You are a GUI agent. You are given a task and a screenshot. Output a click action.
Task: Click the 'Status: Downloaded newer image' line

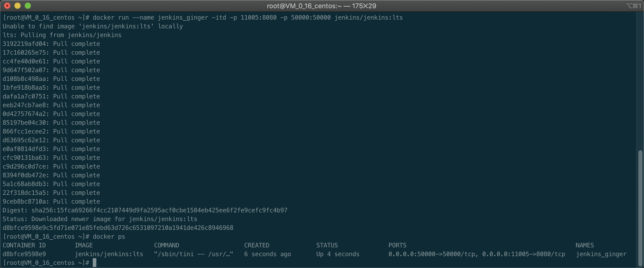click(100, 219)
